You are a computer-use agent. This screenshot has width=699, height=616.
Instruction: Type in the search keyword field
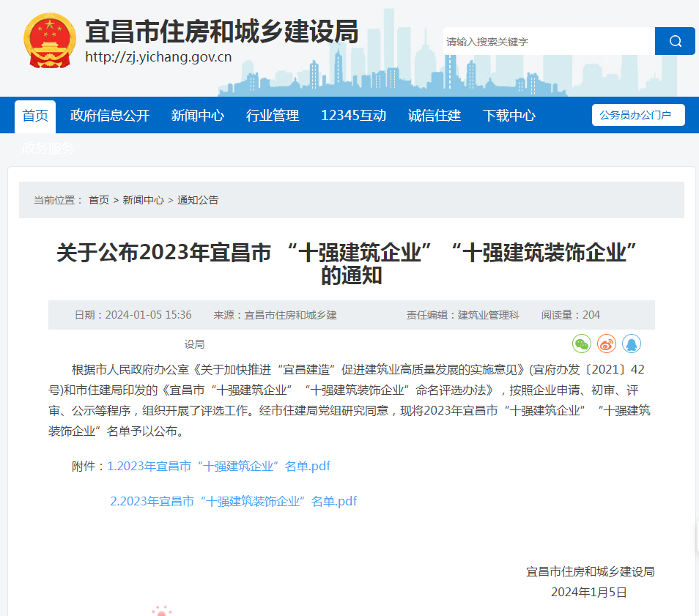click(548, 42)
